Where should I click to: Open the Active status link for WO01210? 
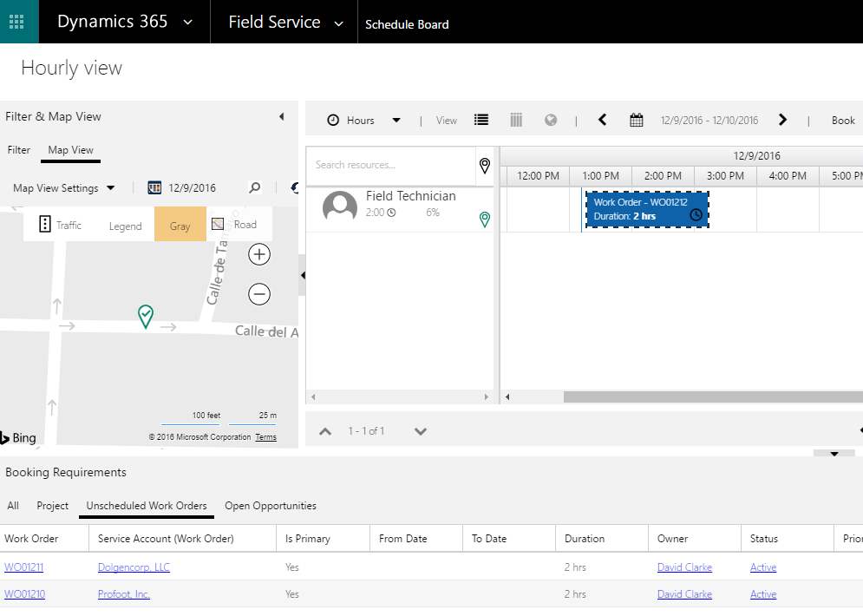click(763, 594)
